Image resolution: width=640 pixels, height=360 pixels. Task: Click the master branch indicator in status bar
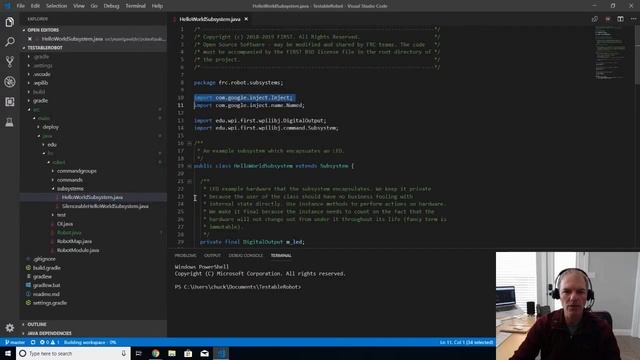point(15,342)
